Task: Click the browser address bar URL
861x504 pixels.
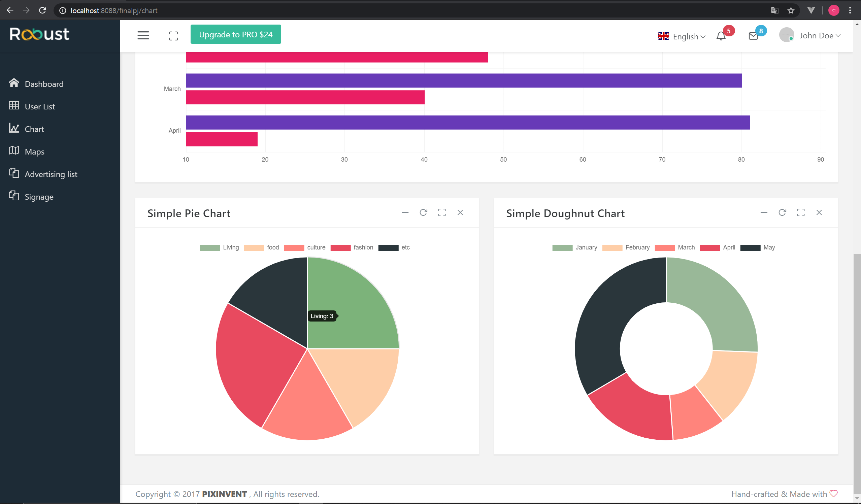Action: tap(114, 10)
